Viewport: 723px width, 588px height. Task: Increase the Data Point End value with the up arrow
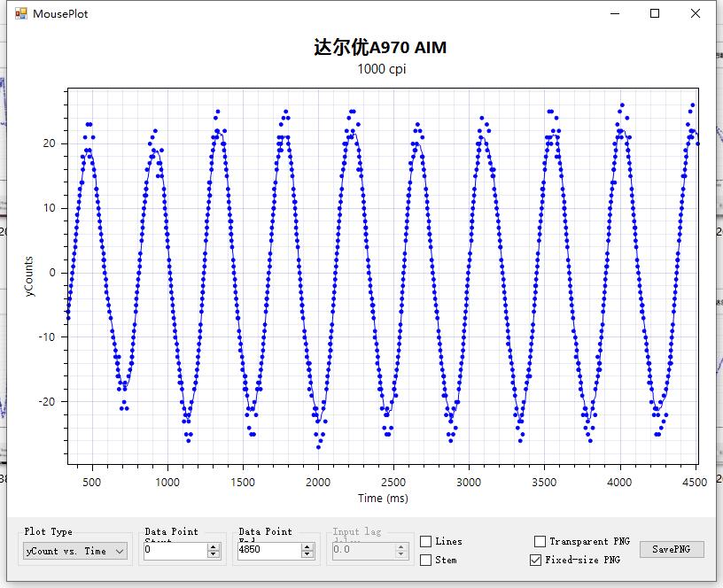307,547
